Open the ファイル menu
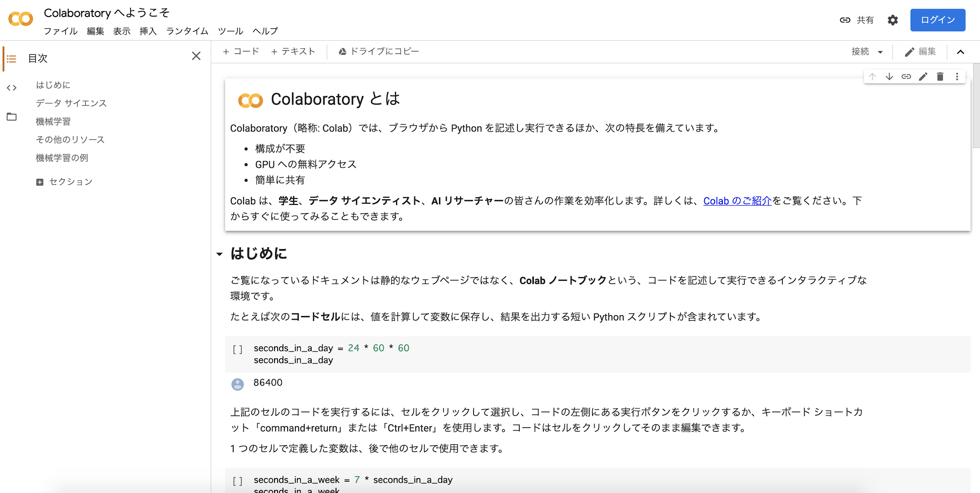Viewport: 980px width, 493px height. [61, 31]
